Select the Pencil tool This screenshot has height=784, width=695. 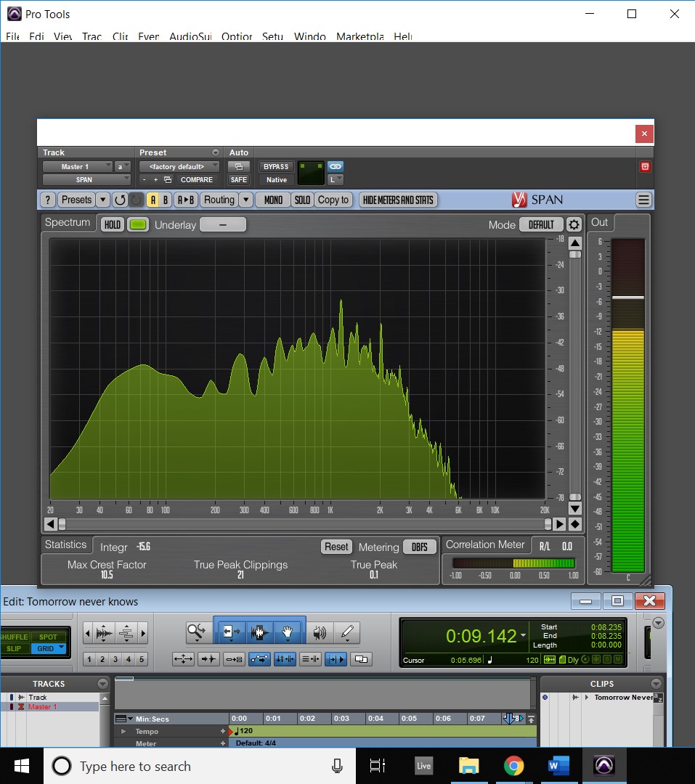pyautogui.click(x=347, y=632)
